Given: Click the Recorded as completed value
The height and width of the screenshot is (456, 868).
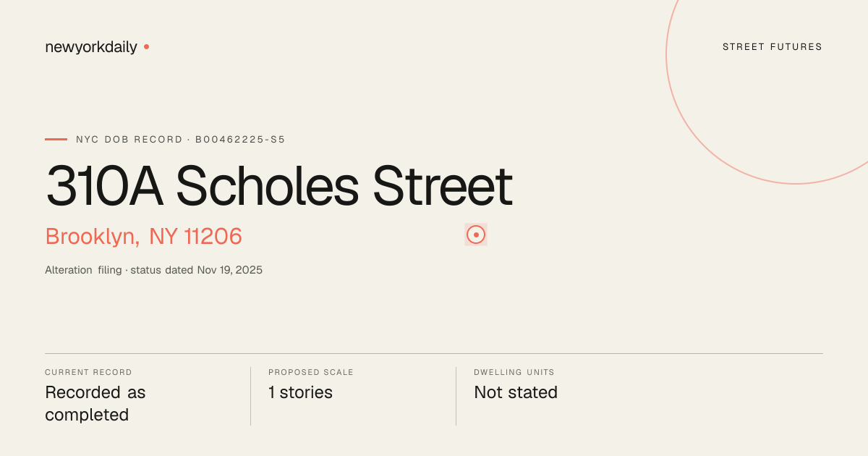Looking at the screenshot, I should click(x=95, y=404).
